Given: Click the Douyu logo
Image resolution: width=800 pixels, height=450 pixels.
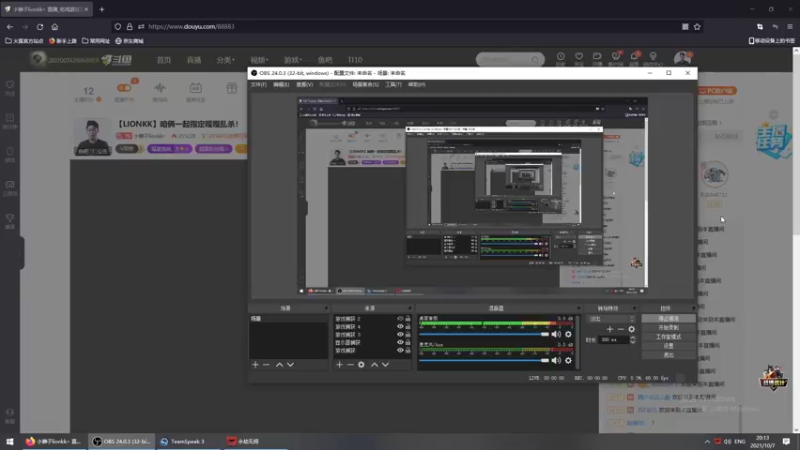Looking at the screenshot, I should (x=117, y=60).
